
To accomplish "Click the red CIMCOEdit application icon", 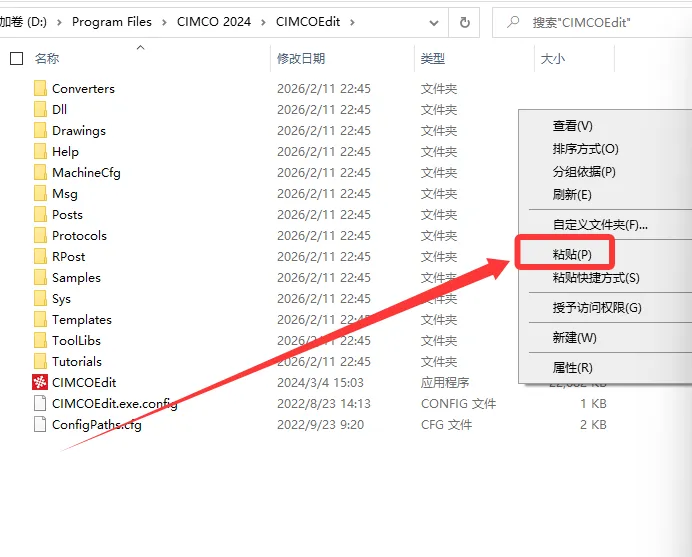I will pyautogui.click(x=40, y=382).
